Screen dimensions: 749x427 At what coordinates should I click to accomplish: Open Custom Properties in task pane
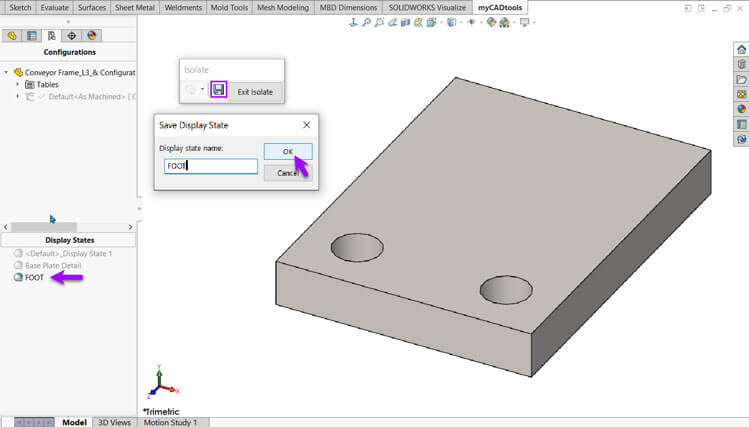point(741,124)
